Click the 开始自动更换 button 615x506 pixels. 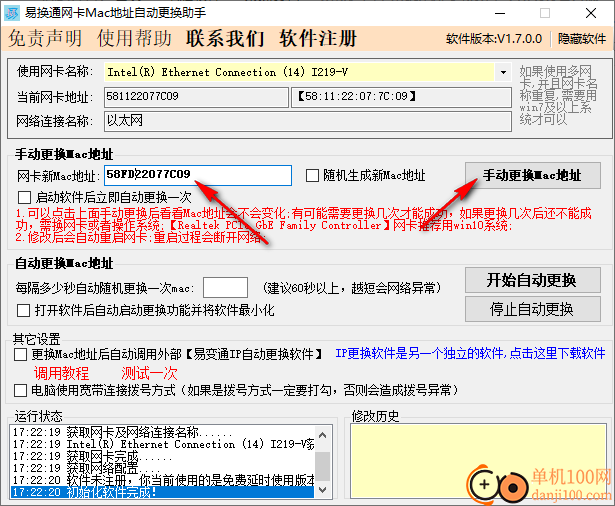(x=532, y=280)
